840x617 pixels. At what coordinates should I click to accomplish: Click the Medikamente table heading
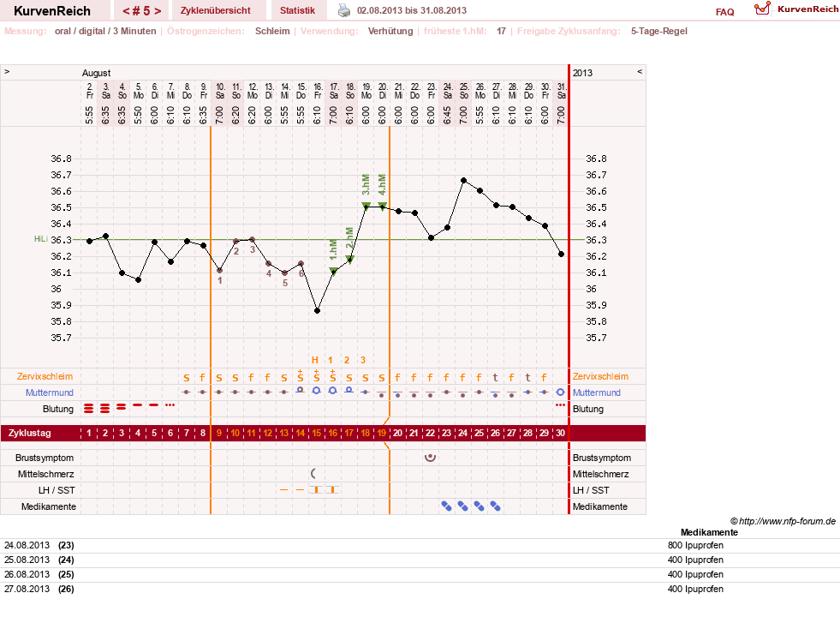pyautogui.click(x=709, y=532)
